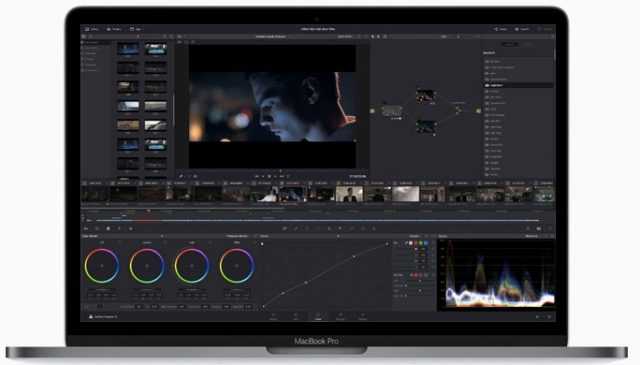The image size is (640, 365).
Task: Click the curve control point nearest top right
Action: 387,244
